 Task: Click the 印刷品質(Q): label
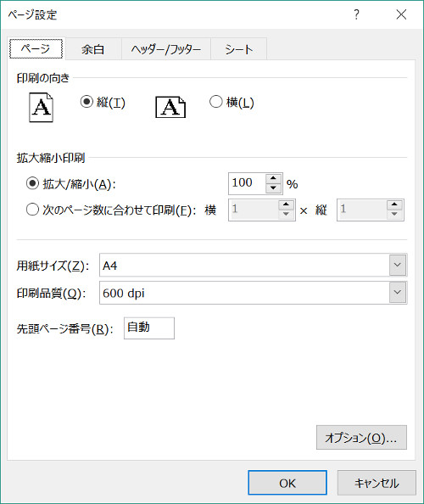point(51,293)
